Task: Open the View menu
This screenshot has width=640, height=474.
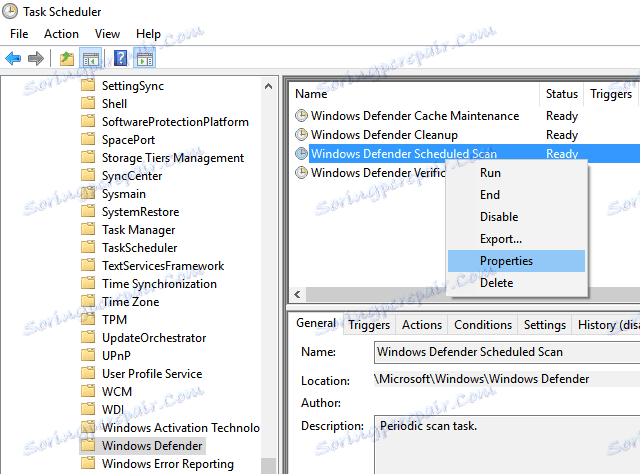Action: (107, 34)
